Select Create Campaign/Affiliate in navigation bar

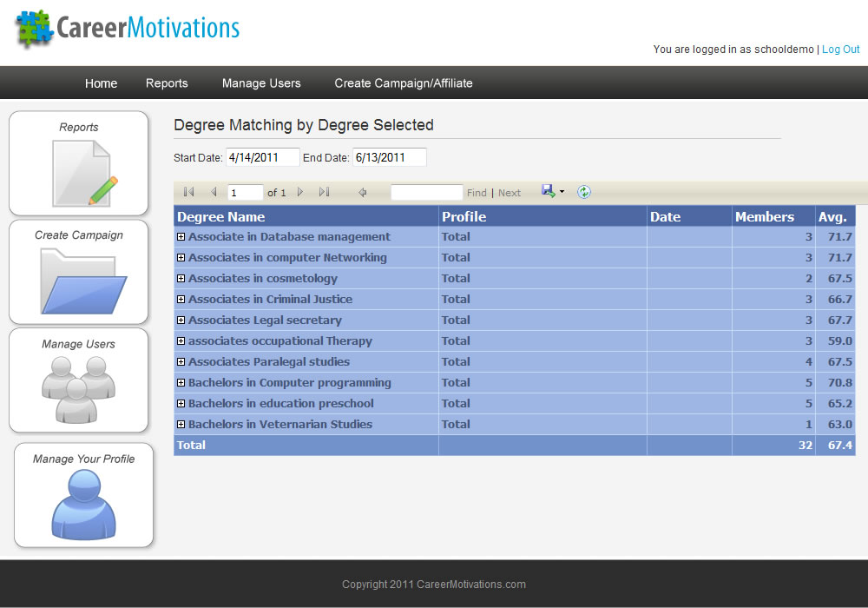pos(404,83)
